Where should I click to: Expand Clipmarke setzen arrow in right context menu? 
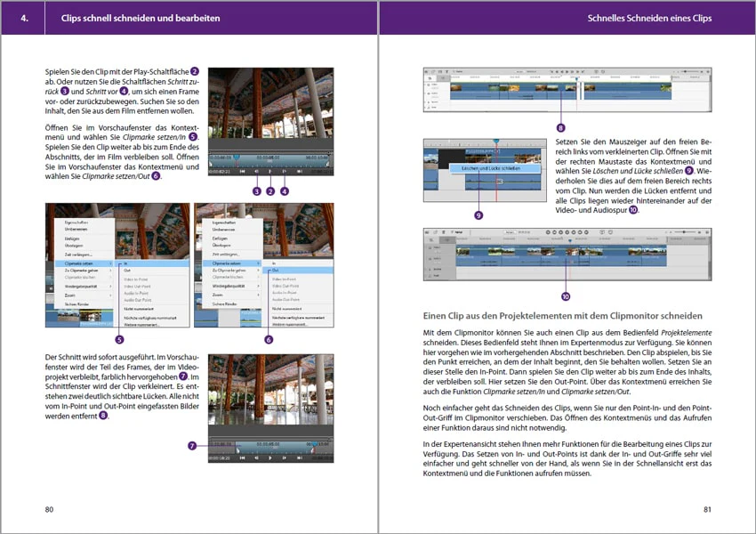click(259, 263)
